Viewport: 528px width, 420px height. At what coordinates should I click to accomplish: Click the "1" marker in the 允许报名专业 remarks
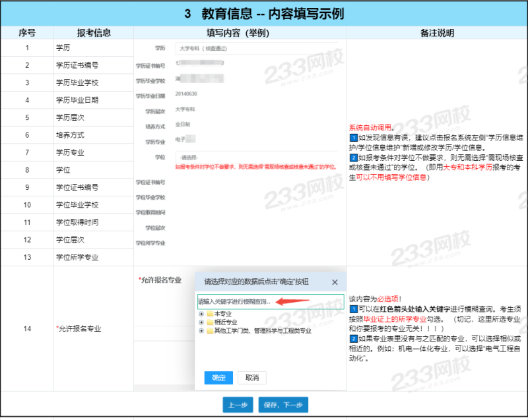click(352, 310)
